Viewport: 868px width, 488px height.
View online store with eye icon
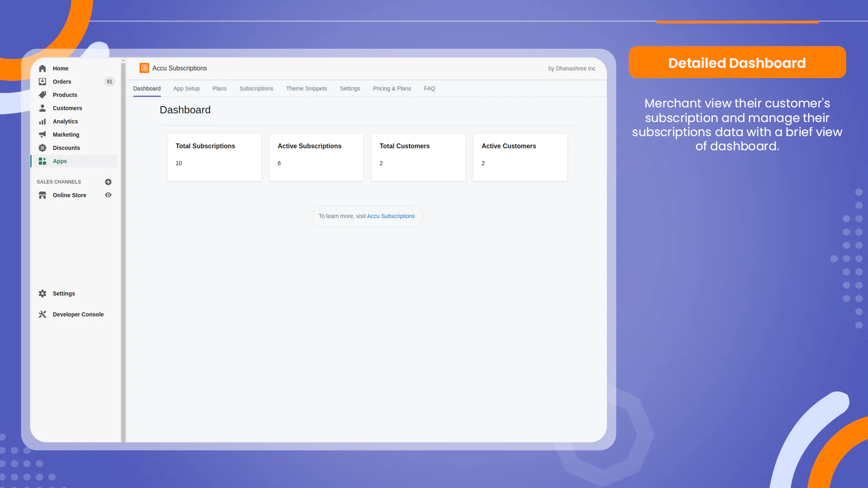pos(108,195)
